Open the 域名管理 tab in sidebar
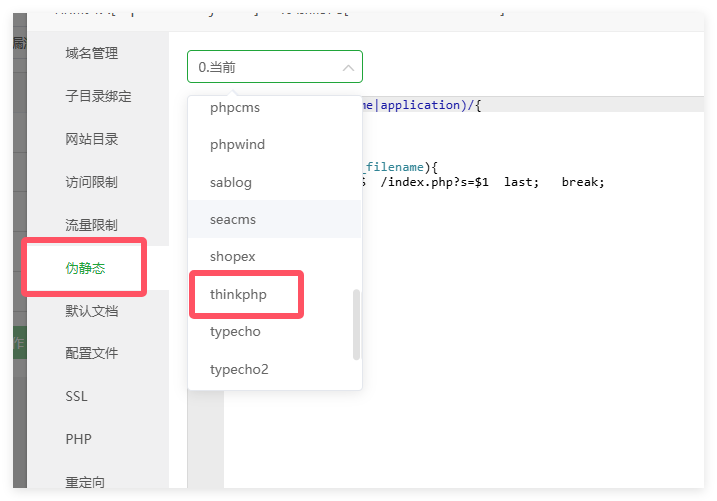This screenshot has width=717, height=501. (91, 53)
